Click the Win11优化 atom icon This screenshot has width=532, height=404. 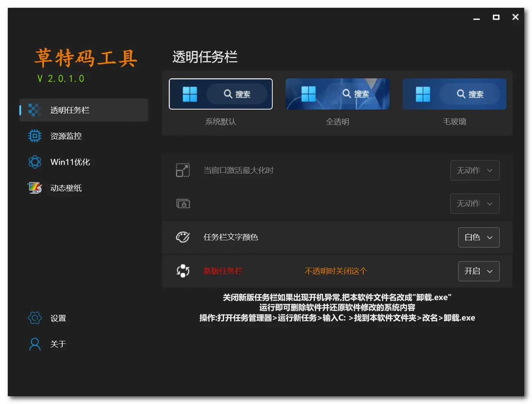(x=35, y=162)
